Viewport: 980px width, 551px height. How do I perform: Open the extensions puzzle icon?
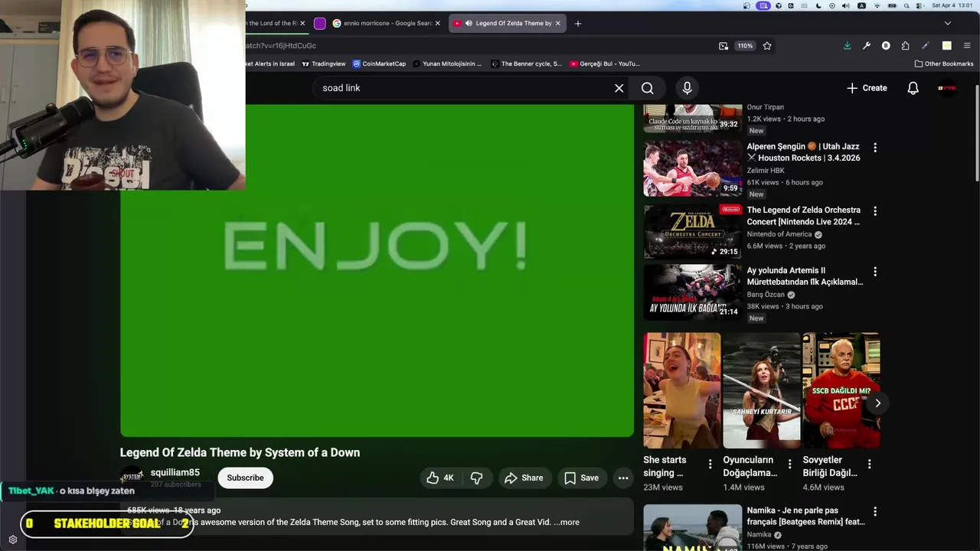pyautogui.click(x=905, y=46)
